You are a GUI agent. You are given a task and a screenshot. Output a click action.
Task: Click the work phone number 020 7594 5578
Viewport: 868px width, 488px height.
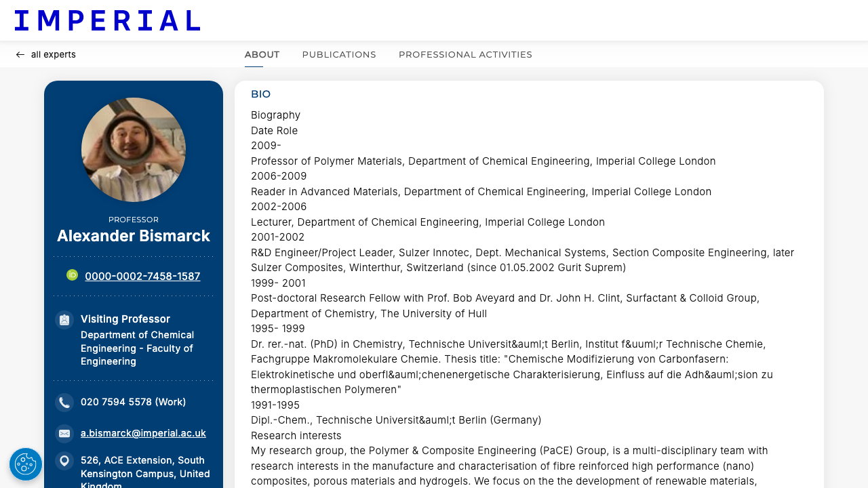coord(133,401)
